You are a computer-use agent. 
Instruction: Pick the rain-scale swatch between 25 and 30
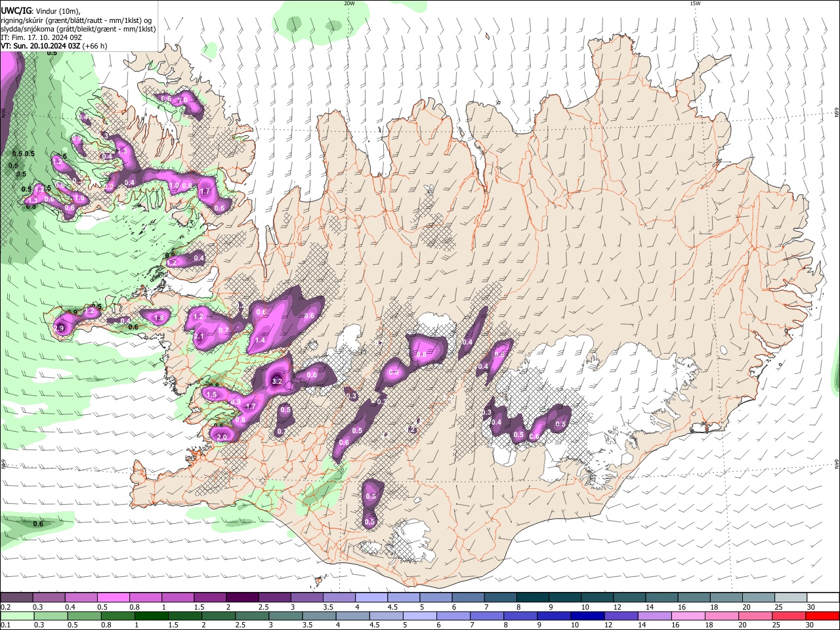click(x=789, y=616)
